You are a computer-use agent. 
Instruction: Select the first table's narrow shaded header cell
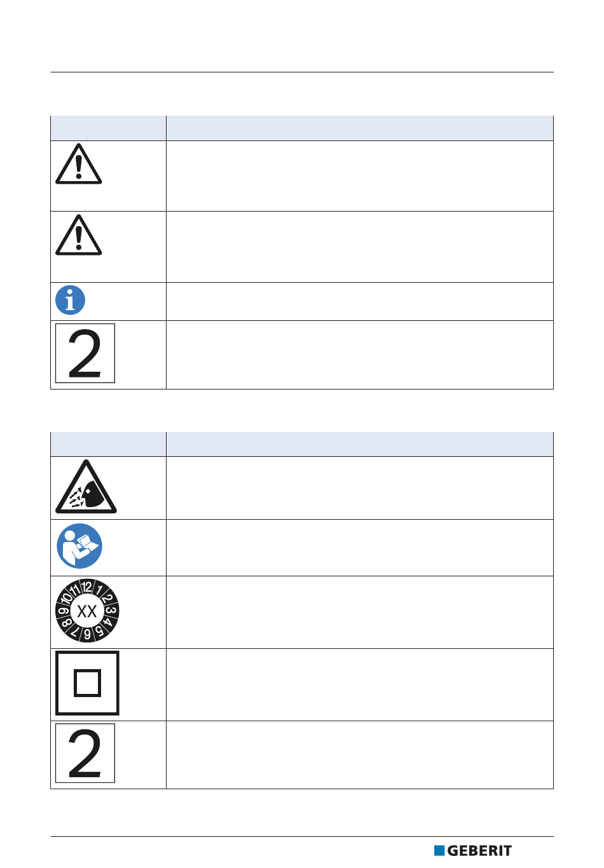108,128
